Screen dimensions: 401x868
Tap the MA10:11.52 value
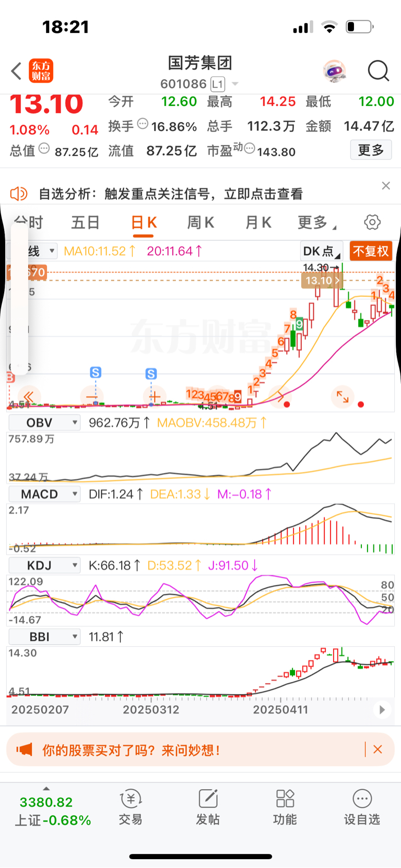point(100,251)
